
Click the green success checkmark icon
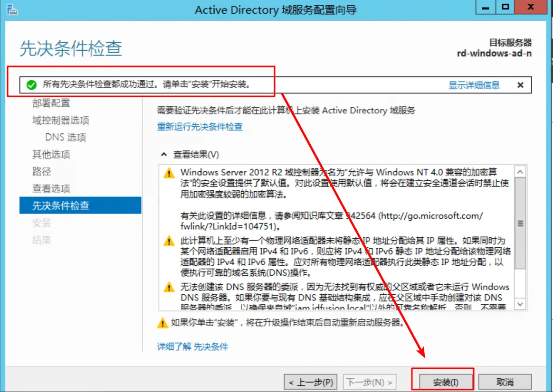(31, 85)
